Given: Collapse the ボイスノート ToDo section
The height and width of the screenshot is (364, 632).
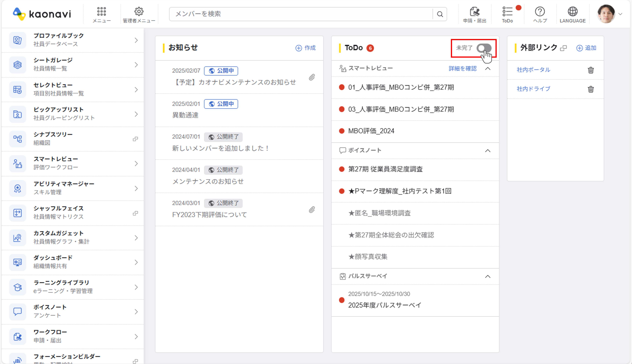Looking at the screenshot, I should (x=488, y=150).
